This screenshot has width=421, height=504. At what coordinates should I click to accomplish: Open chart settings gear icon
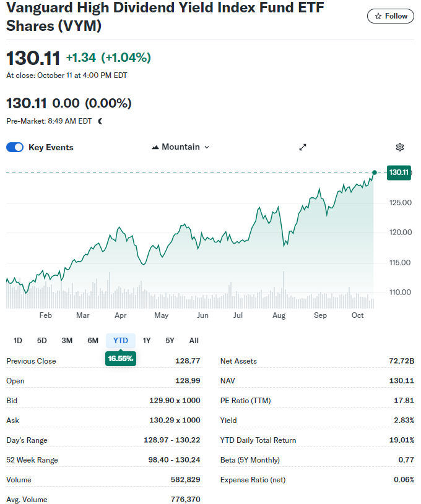pyautogui.click(x=400, y=147)
